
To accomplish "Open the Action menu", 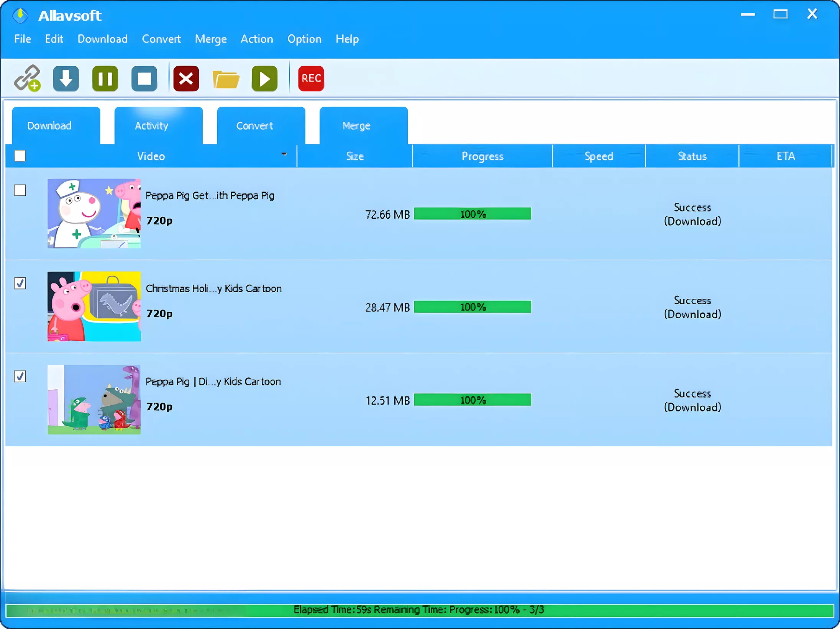I will 257,39.
